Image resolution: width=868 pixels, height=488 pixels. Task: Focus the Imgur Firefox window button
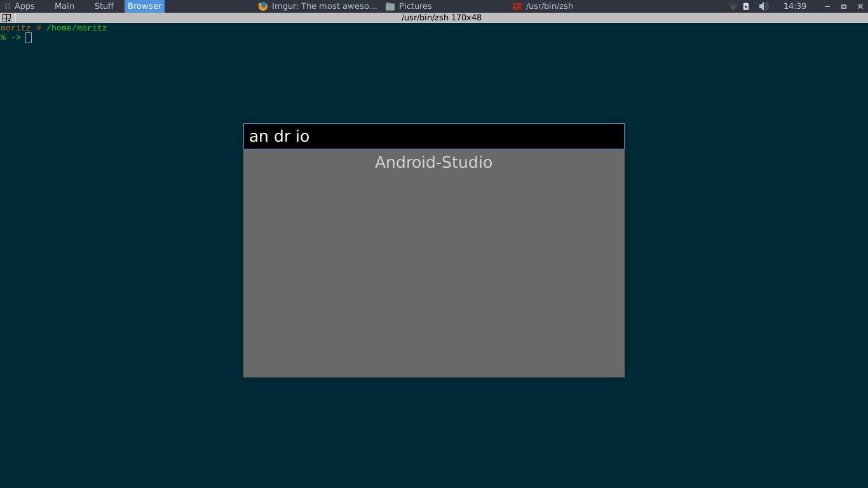[318, 6]
